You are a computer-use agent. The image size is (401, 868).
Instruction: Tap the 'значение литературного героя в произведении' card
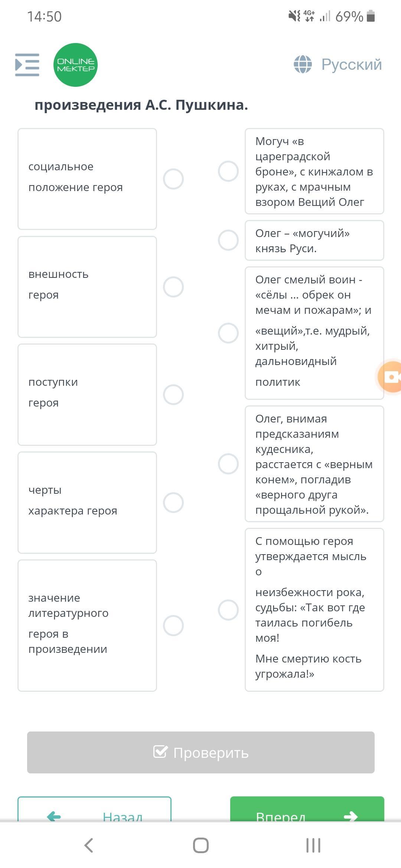87,625
